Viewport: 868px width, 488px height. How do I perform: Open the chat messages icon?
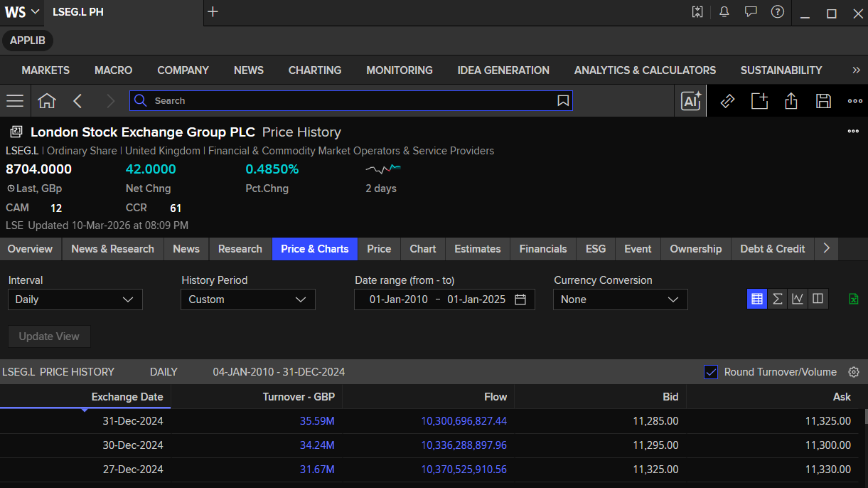point(751,12)
